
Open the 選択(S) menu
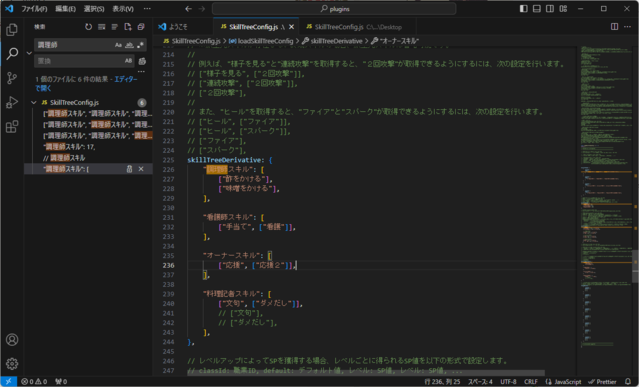click(x=94, y=9)
